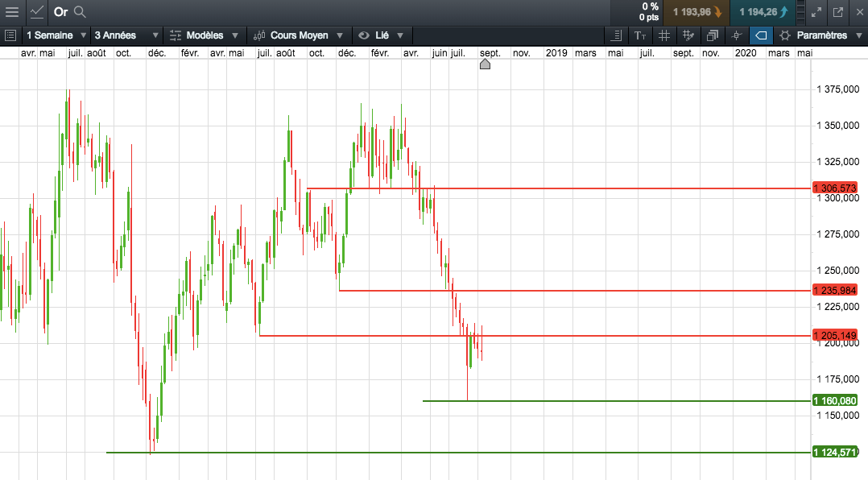
Task: Select the 1 235,984 red price label
Action: [835, 290]
